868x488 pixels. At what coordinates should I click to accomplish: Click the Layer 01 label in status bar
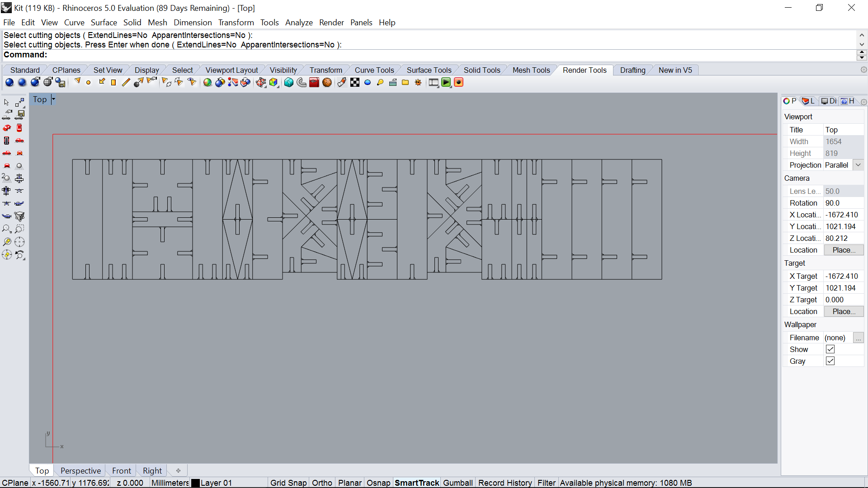(x=217, y=483)
